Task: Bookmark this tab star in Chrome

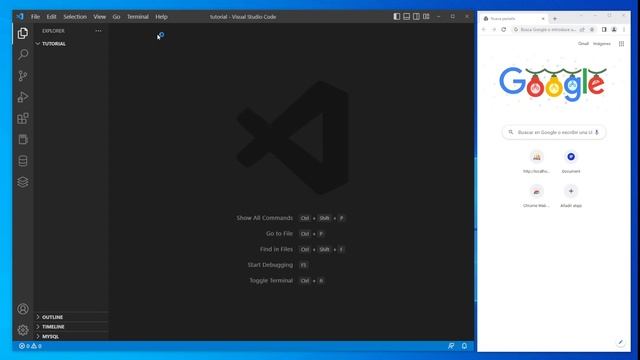Action: click(x=592, y=29)
